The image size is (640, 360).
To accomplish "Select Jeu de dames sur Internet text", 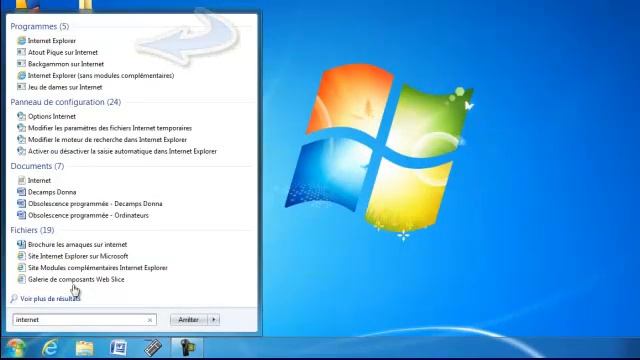I will 65,87.
